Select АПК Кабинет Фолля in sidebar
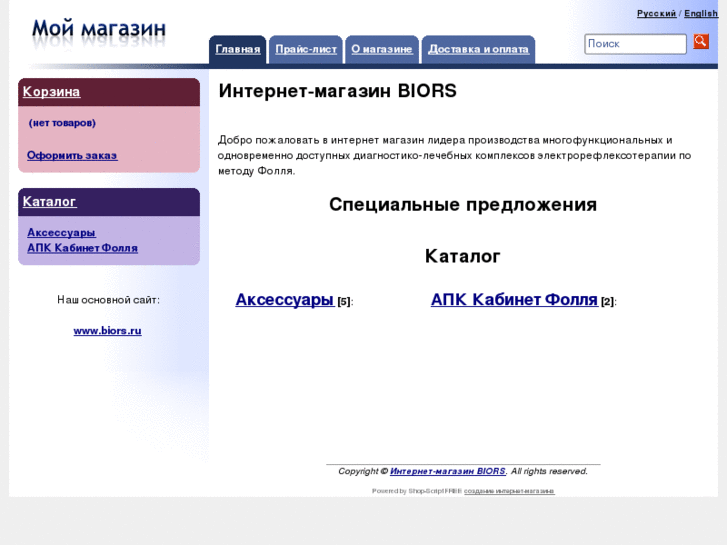 pos(83,248)
